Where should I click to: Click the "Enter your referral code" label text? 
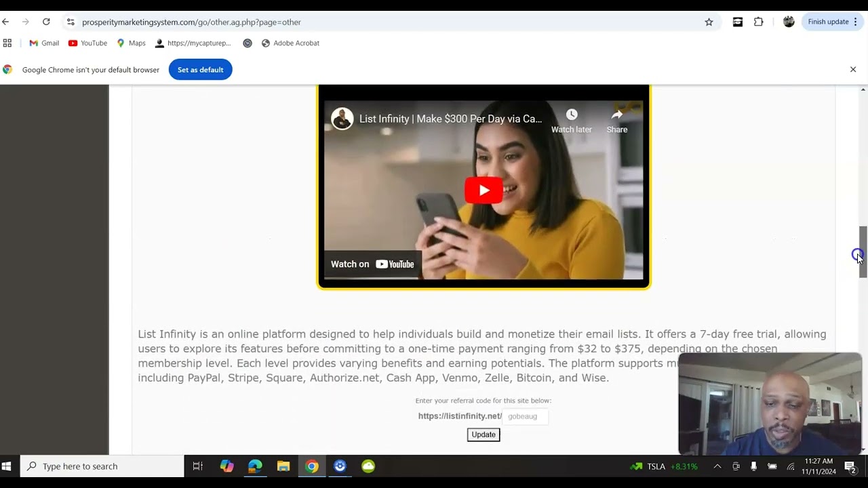pos(483,401)
